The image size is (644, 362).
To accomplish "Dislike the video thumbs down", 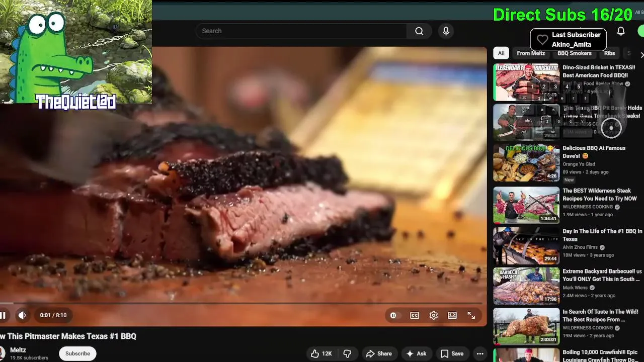I will tap(347, 353).
